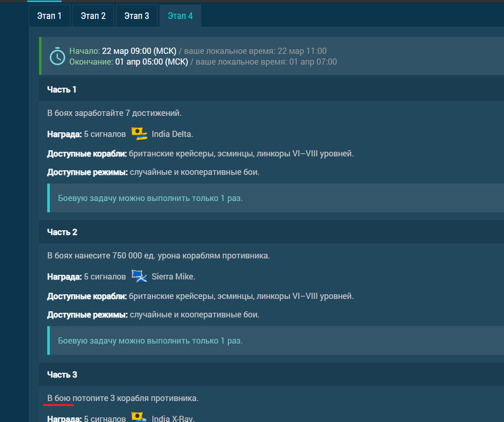Image resolution: width=504 pixels, height=422 pixels.
Task: Click the Начало start date text
Action: tap(139, 51)
